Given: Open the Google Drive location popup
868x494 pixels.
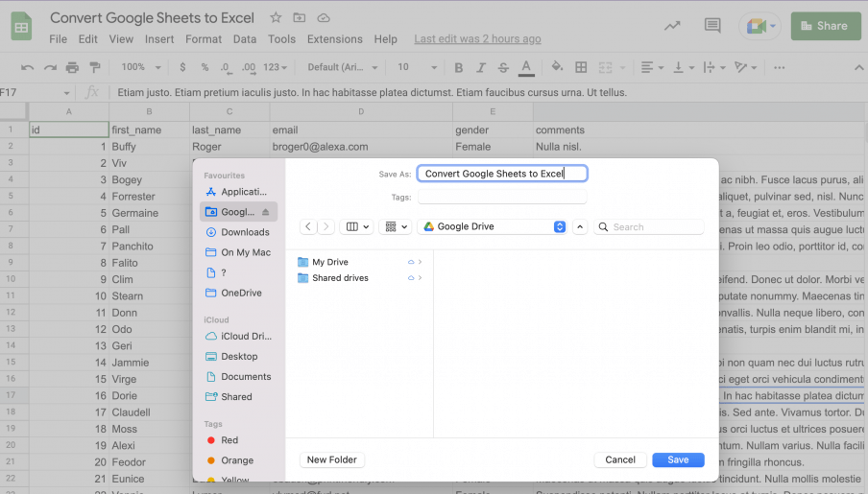Looking at the screenshot, I should click(493, 226).
